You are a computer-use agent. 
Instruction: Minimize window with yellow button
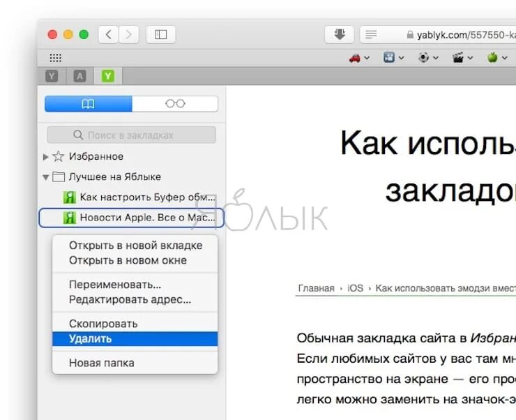pos(68,35)
